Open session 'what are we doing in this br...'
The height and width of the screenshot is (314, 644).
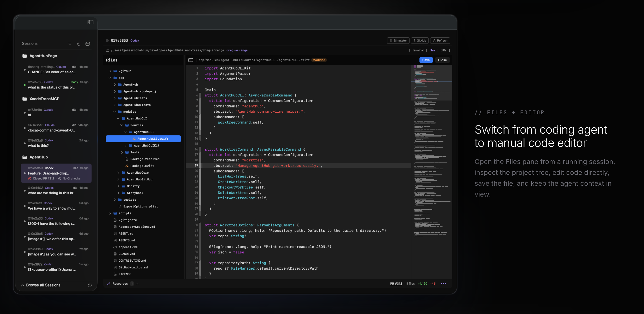pos(56,190)
